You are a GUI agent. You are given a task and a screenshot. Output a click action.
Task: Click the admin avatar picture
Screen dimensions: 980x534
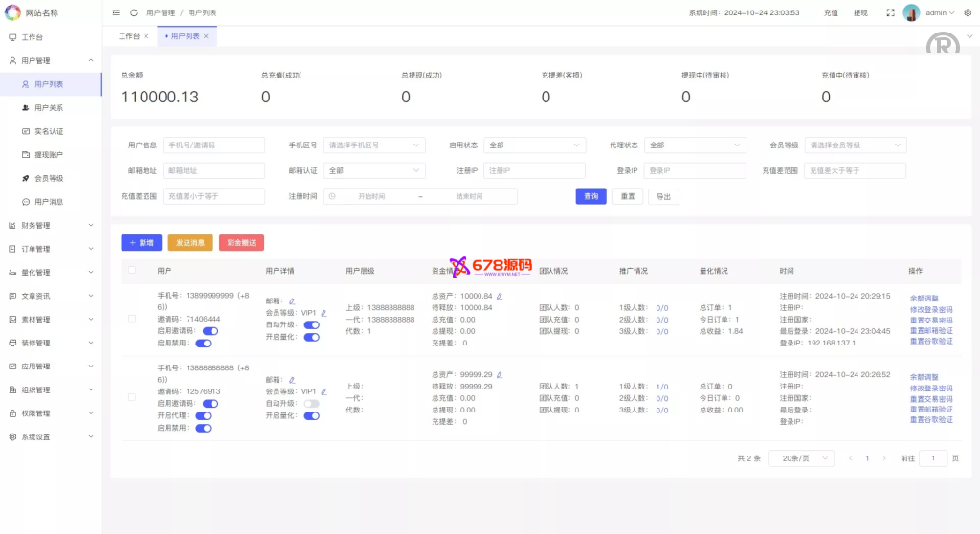(912, 13)
